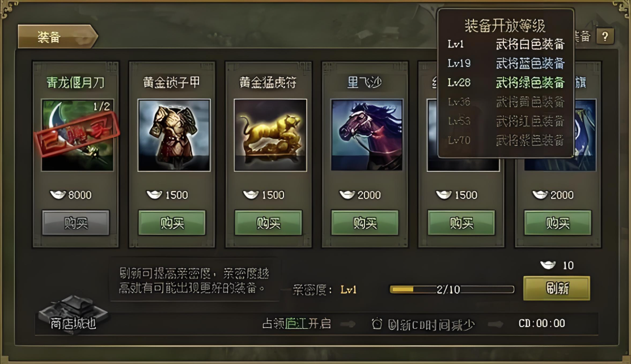This screenshot has height=364, width=631.
Task: Click the 青龙偃月刀 purchased item image
Action: point(77,136)
